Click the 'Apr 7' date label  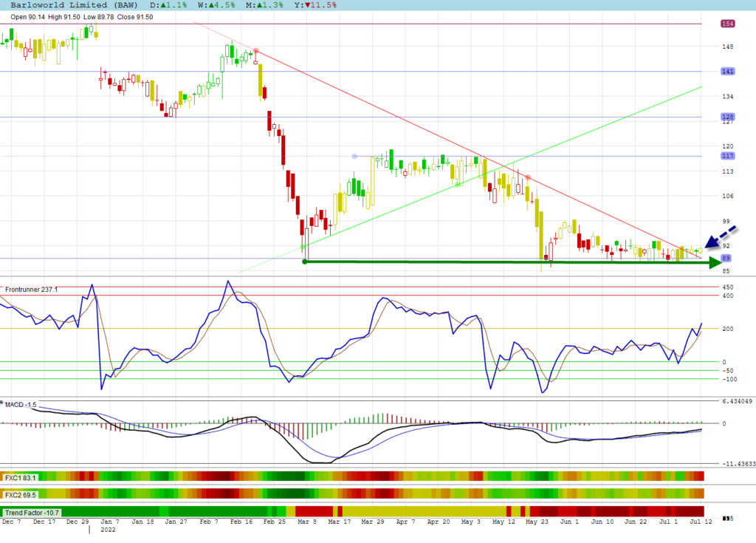pos(405,522)
